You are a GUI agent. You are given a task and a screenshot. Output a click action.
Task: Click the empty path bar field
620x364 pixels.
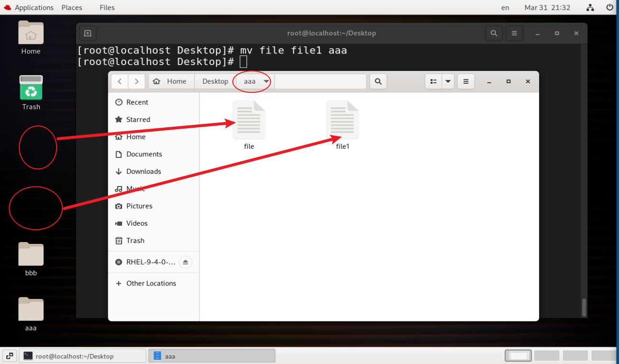click(x=320, y=81)
